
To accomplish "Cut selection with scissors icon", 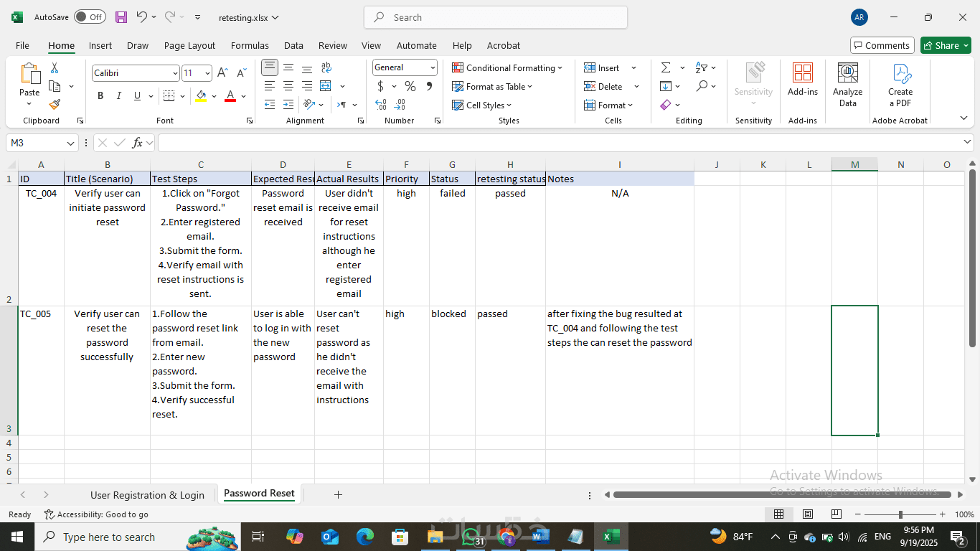I will point(54,68).
